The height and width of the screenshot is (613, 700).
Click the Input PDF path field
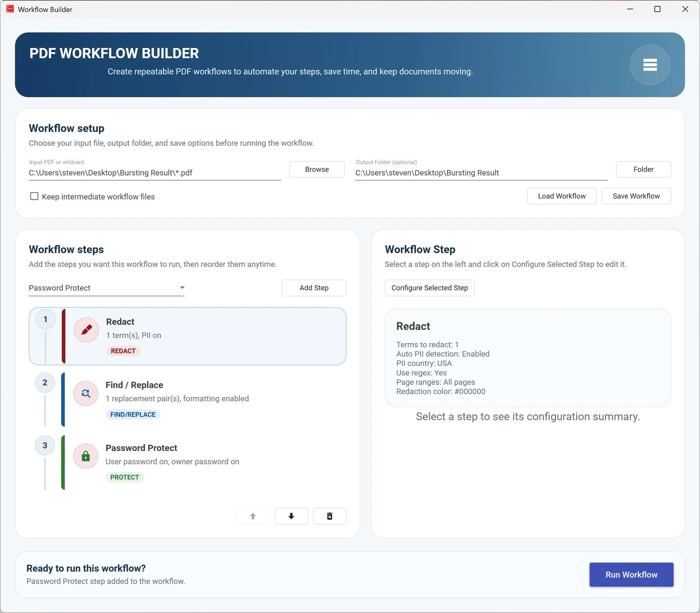pos(154,173)
